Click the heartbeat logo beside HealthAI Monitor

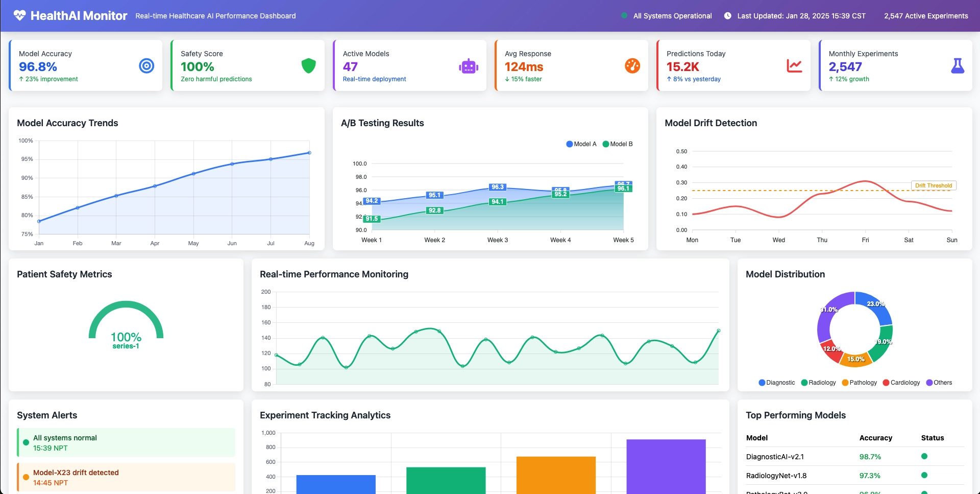coord(19,15)
